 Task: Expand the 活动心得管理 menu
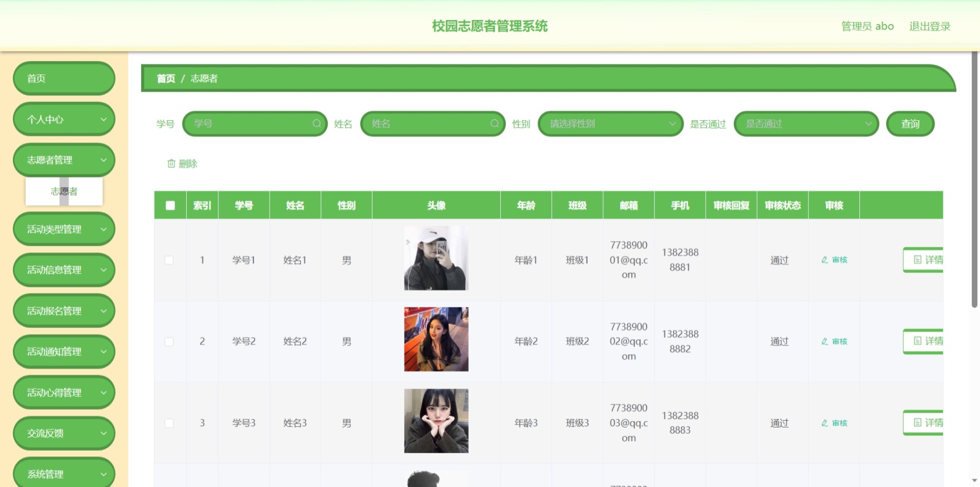click(x=64, y=392)
